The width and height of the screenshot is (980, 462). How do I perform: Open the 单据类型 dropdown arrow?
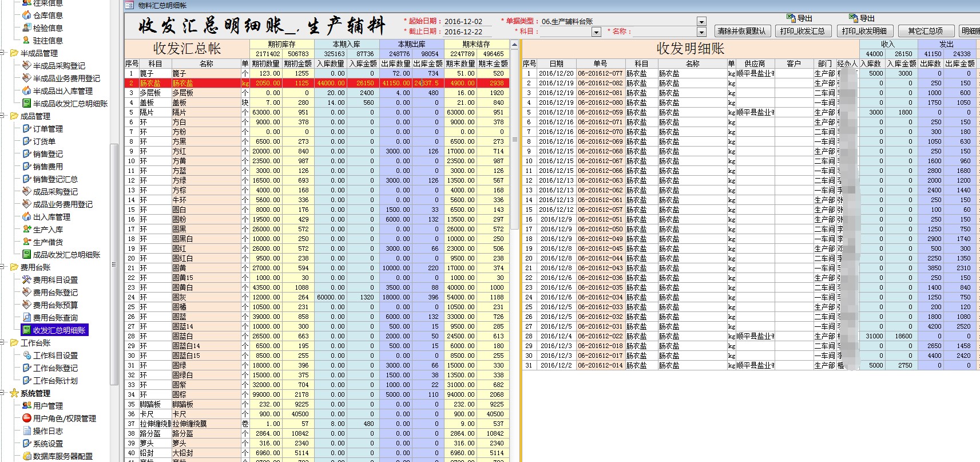[702, 22]
